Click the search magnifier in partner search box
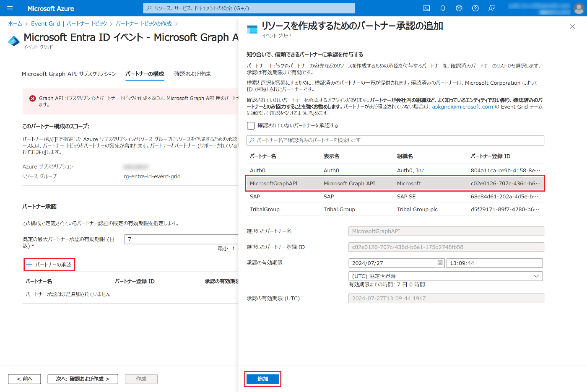Viewport: 587px width, 392px height. pyautogui.click(x=252, y=140)
